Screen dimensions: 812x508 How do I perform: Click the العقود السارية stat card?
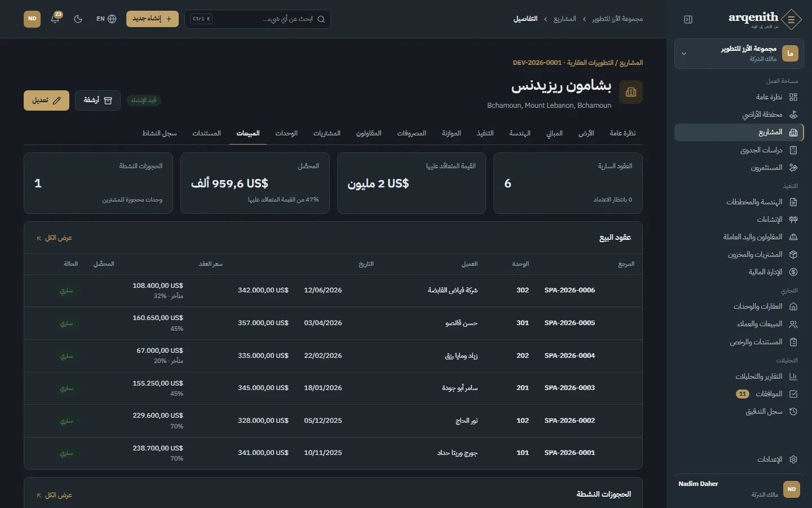(x=568, y=183)
